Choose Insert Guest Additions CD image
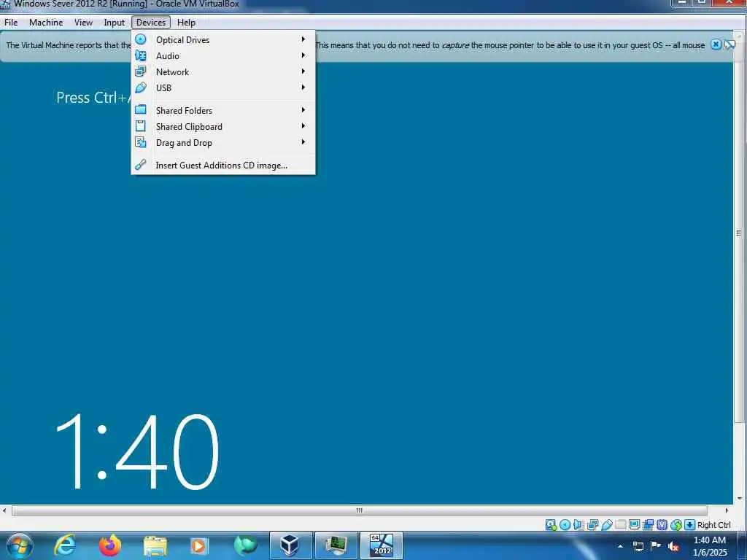 pyautogui.click(x=223, y=166)
